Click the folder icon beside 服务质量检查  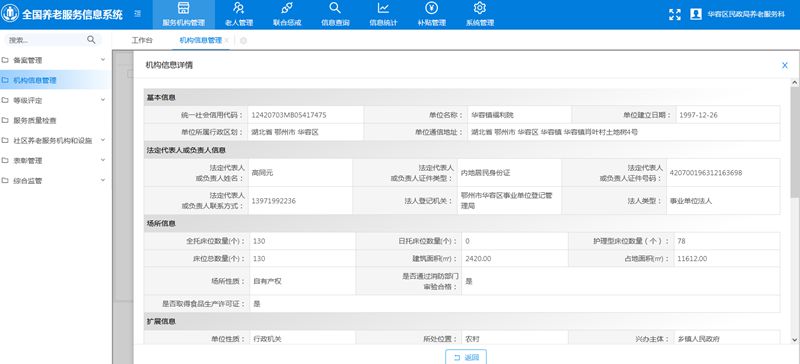coord(5,120)
